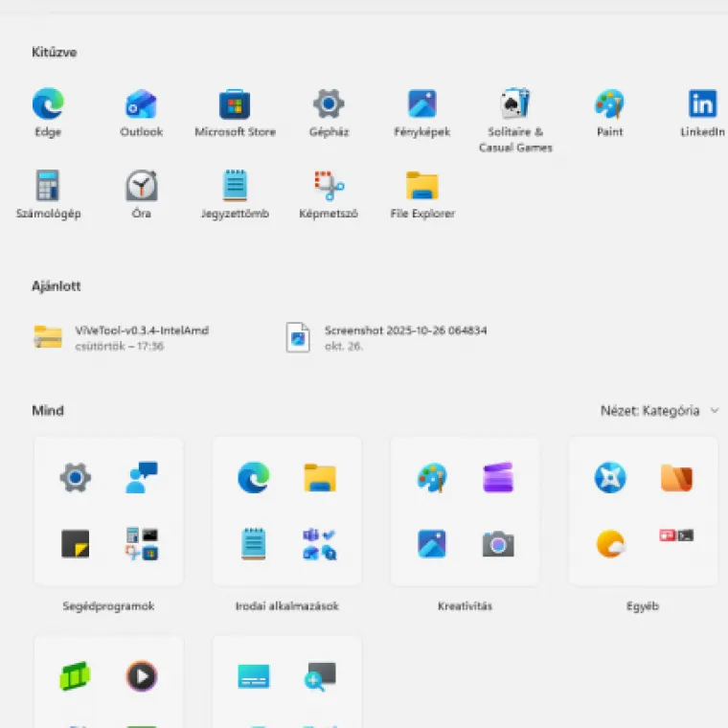Open Edge in Irodai alkalmazások category

point(254,477)
